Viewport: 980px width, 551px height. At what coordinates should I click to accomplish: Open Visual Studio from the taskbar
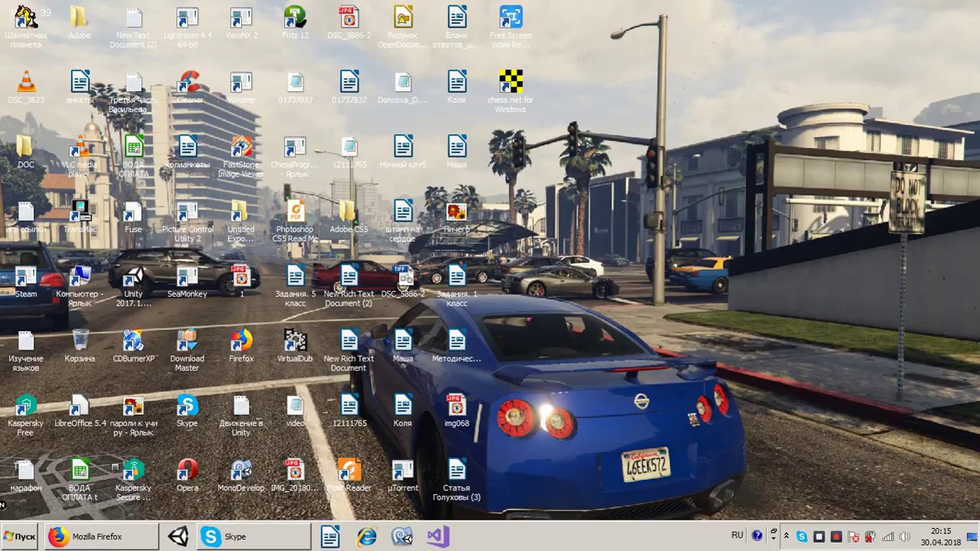tap(438, 536)
